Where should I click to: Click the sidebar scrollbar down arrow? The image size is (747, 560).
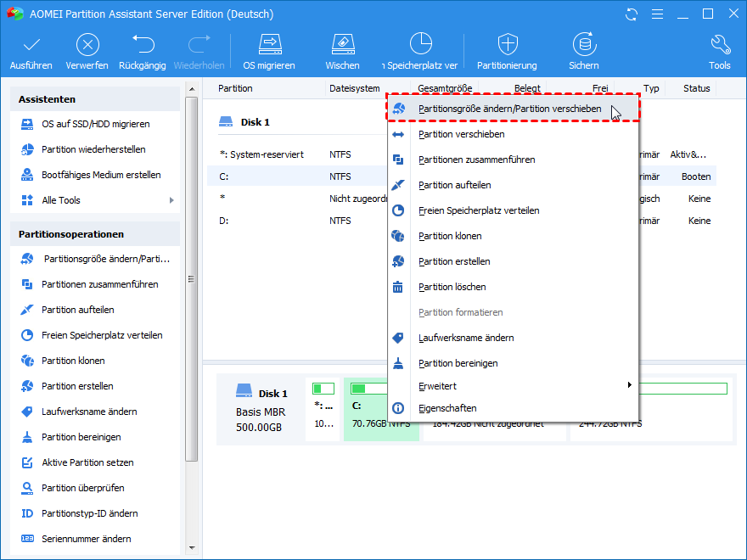(x=192, y=548)
